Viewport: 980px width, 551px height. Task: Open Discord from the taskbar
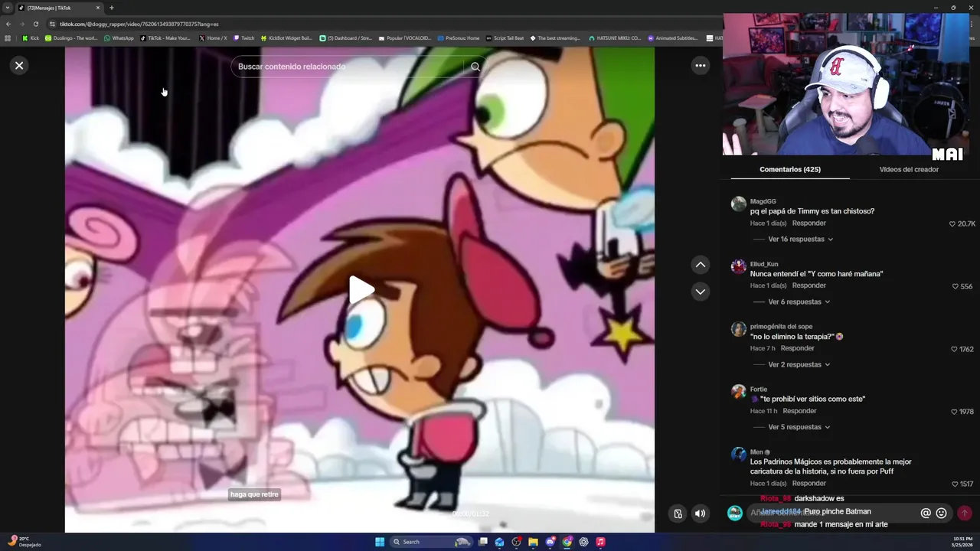click(x=550, y=542)
